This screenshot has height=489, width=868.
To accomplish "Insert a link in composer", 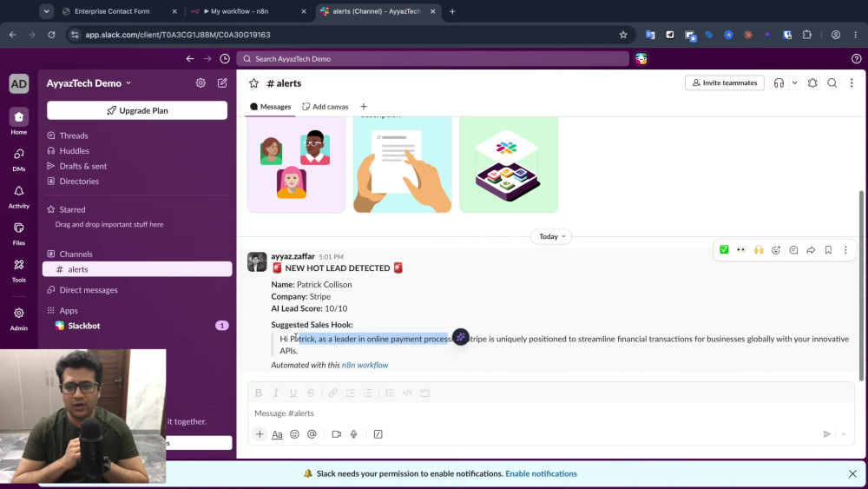I will point(332,393).
